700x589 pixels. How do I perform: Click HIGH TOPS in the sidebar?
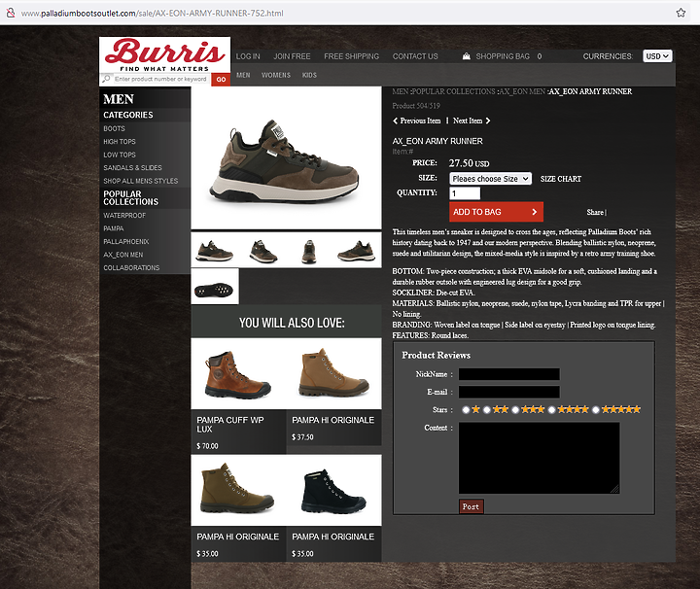tap(120, 142)
